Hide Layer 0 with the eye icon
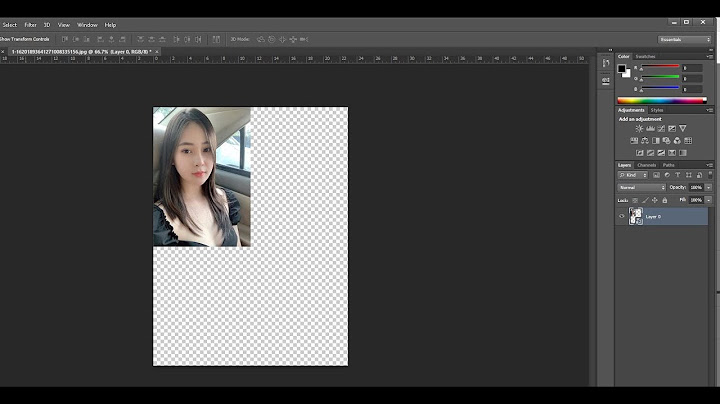 (622, 216)
